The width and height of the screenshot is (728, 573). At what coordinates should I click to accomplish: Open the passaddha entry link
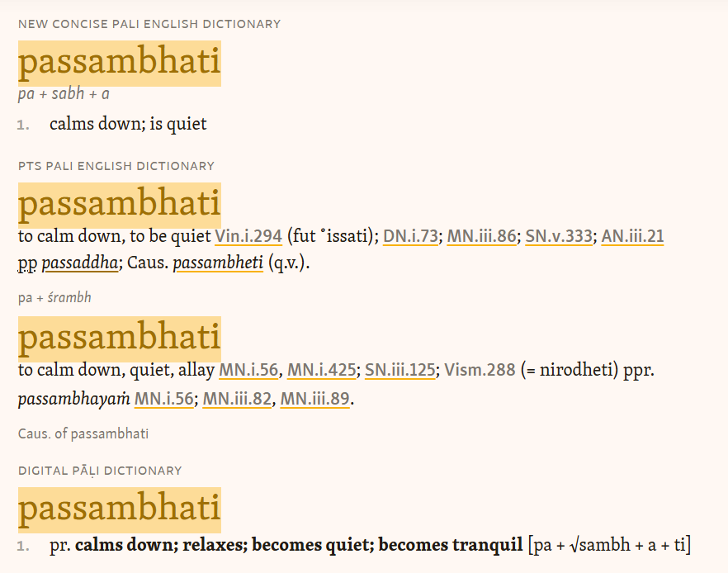pyautogui.click(x=80, y=263)
